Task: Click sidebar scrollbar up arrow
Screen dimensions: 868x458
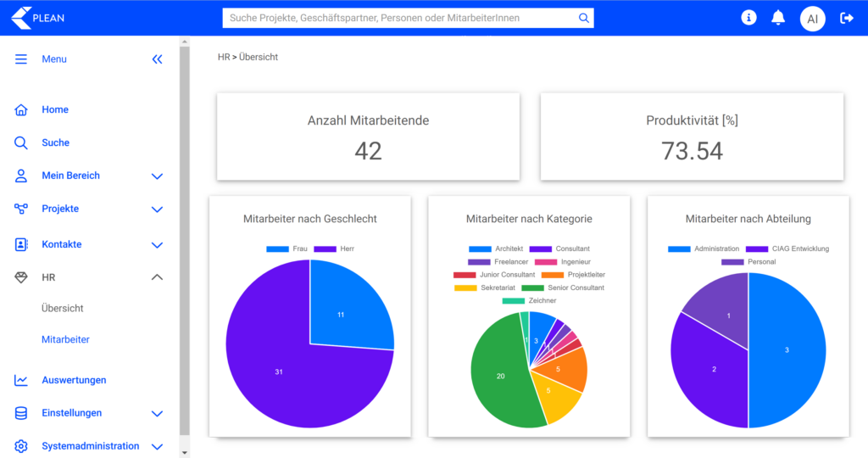Action: [184, 42]
